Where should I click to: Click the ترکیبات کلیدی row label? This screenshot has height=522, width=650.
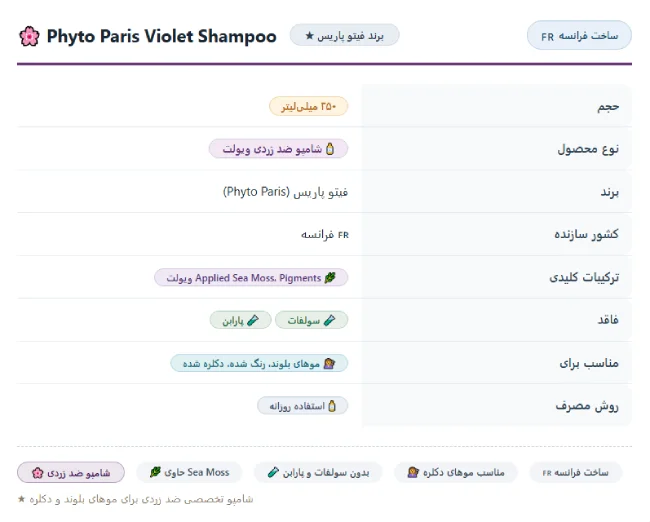tap(584, 277)
